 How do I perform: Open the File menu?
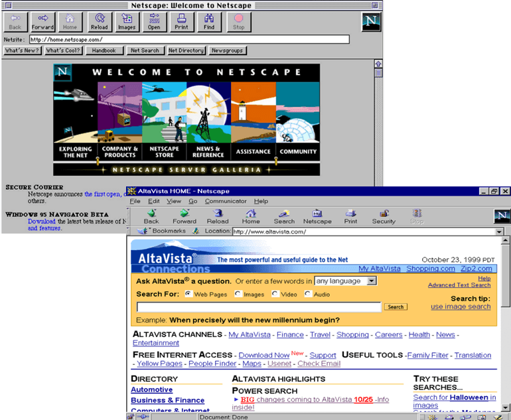(x=135, y=201)
